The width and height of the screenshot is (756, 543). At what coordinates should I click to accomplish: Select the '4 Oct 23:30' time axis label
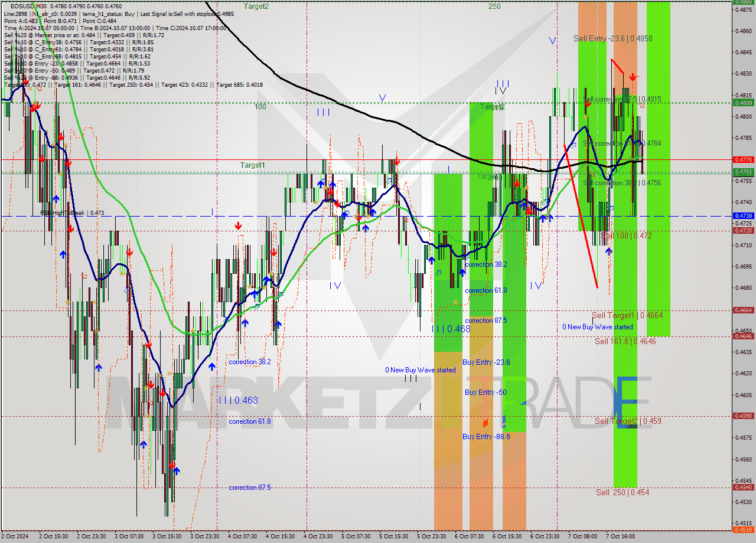(318, 537)
